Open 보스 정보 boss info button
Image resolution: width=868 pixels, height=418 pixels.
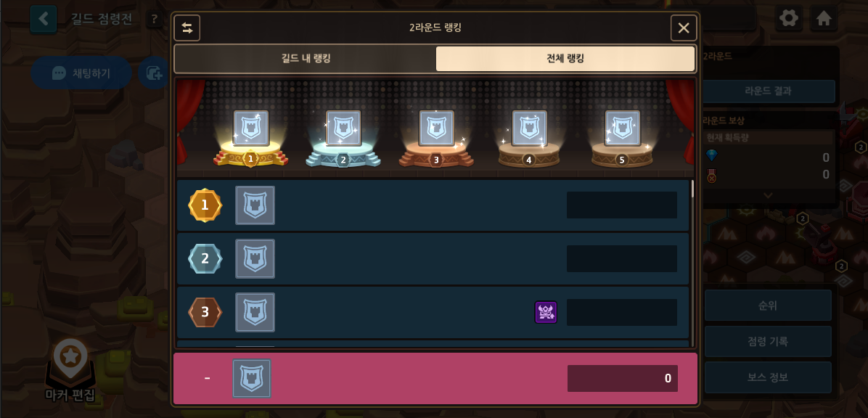[x=768, y=377]
